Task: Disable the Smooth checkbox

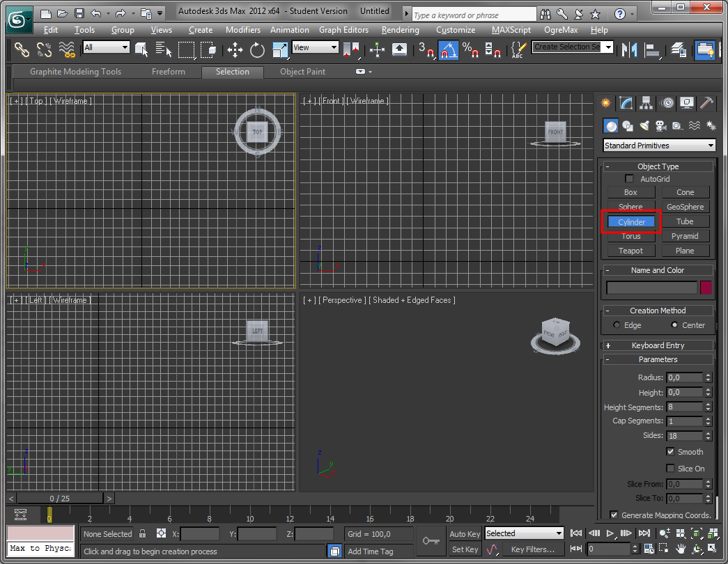Action: coord(670,451)
